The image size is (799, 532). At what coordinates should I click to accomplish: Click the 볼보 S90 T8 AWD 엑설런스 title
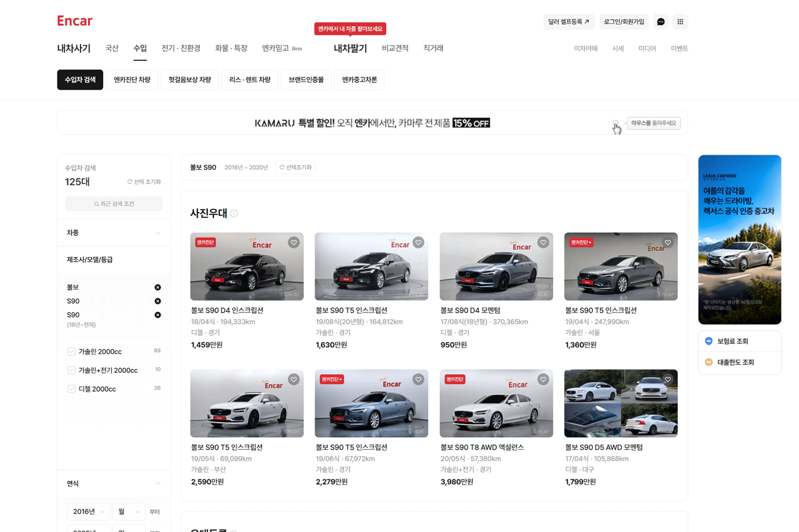click(x=482, y=447)
